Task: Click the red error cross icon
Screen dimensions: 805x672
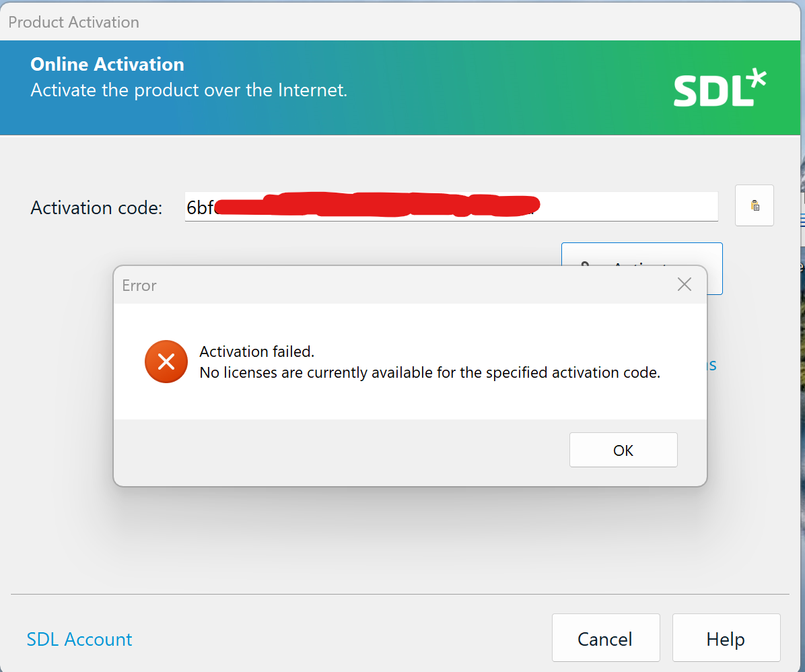Action: pyautogui.click(x=166, y=362)
